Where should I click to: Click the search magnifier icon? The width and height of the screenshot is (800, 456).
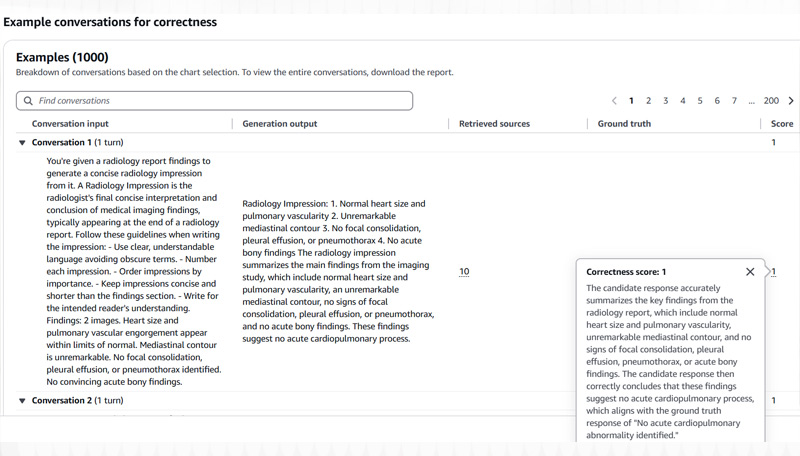[x=28, y=101]
